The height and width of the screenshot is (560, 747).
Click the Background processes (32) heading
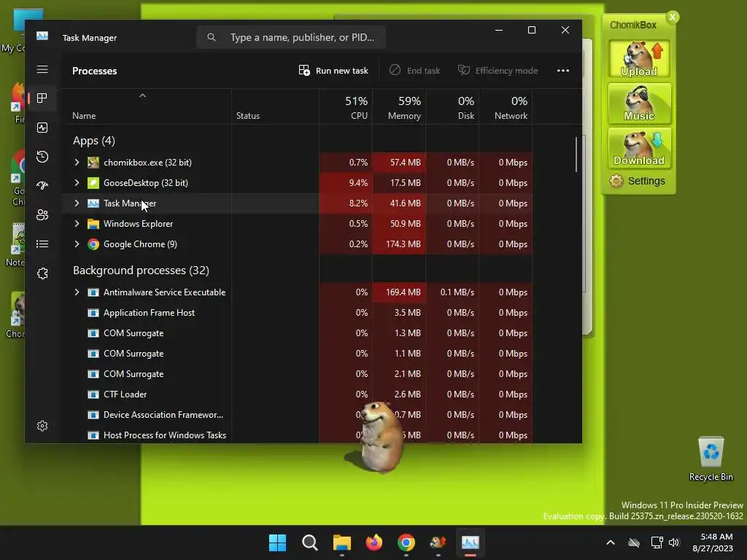pyautogui.click(x=141, y=270)
